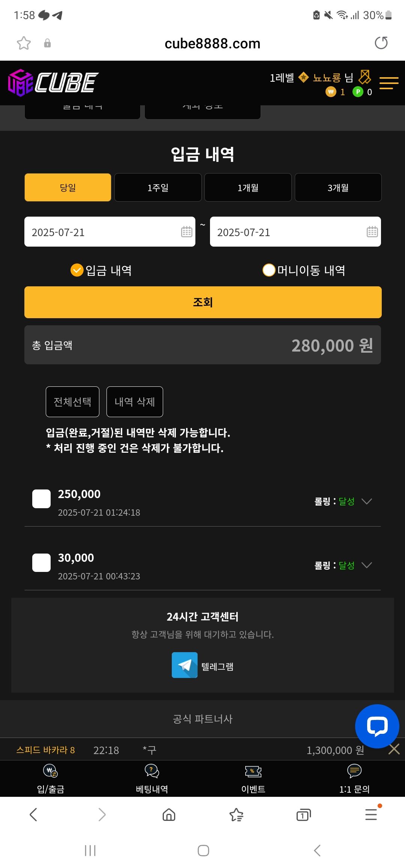The image size is (405, 868).
Task: Click the end date input field
Action: (285, 232)
